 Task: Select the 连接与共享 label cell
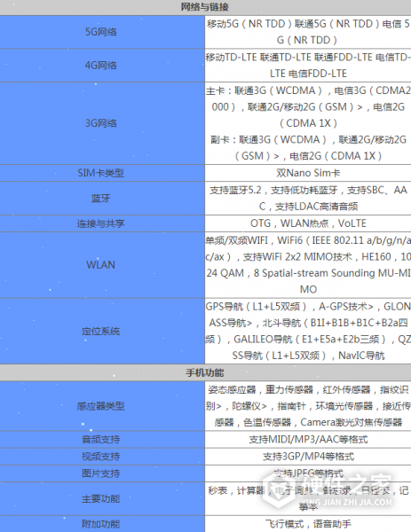pos(102,223)
